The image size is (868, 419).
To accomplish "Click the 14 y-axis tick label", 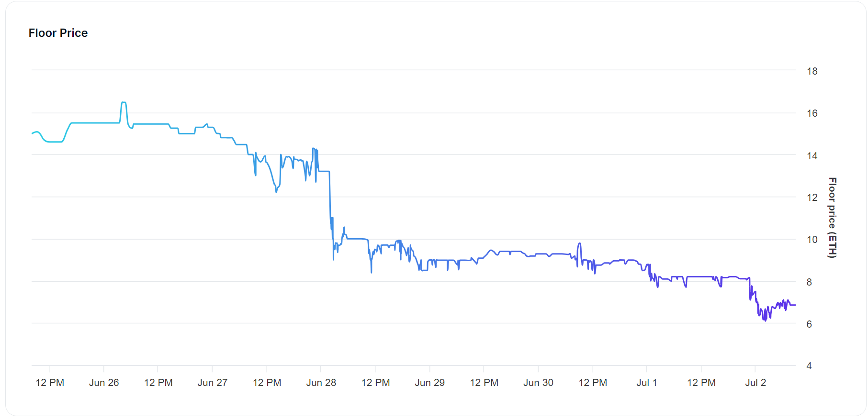I will point(812,155).
